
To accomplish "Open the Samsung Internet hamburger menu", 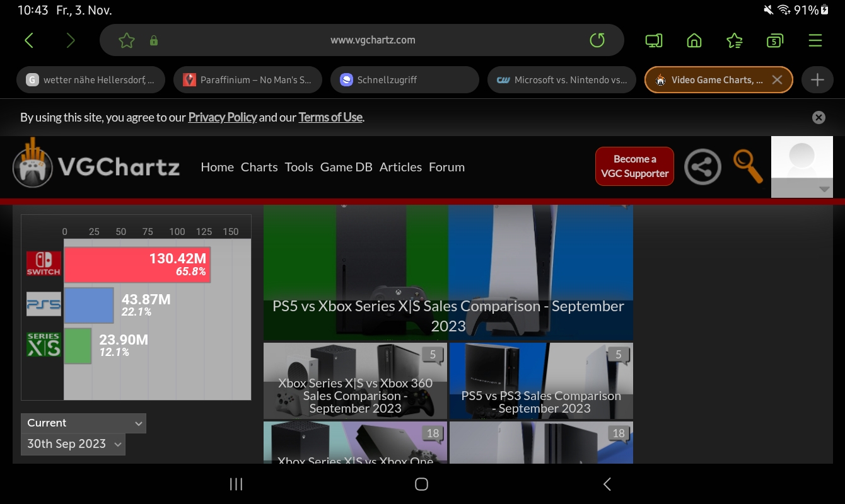I will pos(815,40).
